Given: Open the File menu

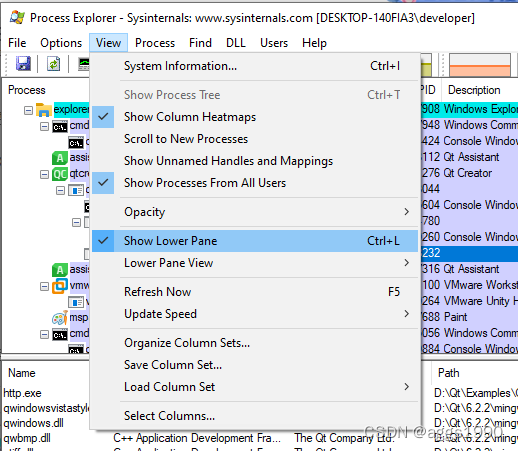Looking at the screenshot, I should (x=17, y=43).
